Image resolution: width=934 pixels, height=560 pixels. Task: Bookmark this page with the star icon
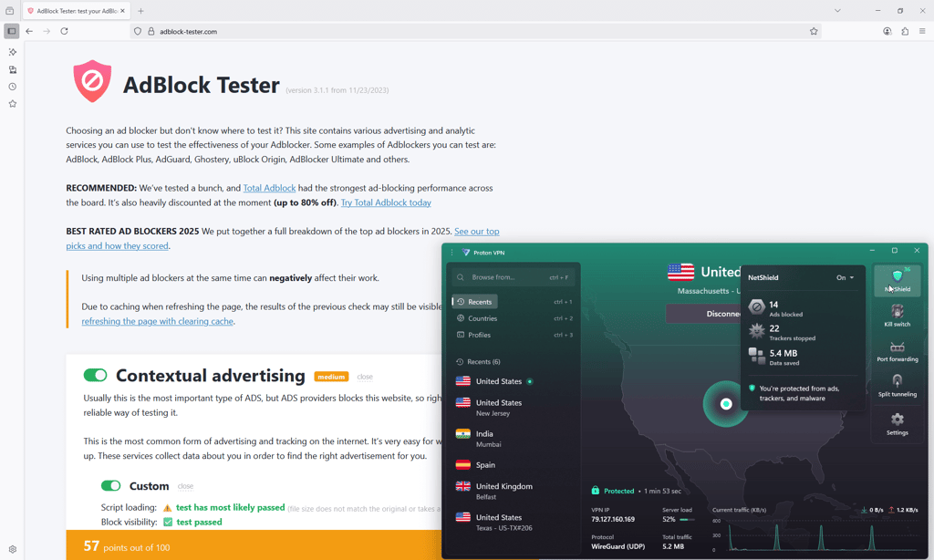(x=814, y=31)
